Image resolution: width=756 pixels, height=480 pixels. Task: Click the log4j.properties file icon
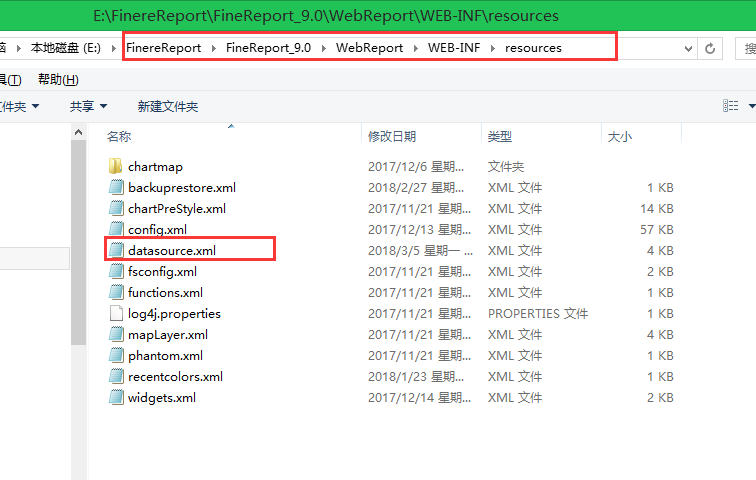click(x=116, y=314)
